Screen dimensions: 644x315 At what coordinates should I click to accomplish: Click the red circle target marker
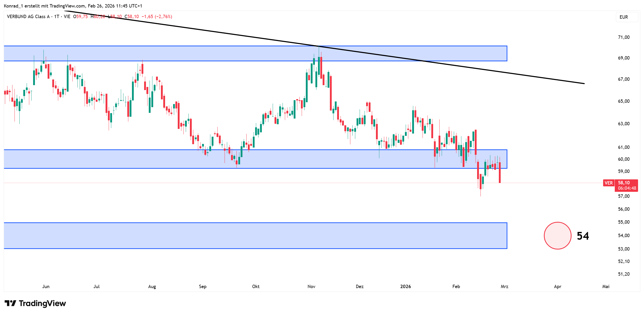coord(557,236)
